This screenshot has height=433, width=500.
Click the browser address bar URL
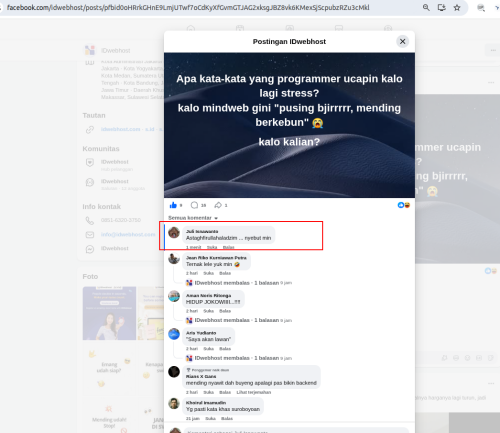188,7
